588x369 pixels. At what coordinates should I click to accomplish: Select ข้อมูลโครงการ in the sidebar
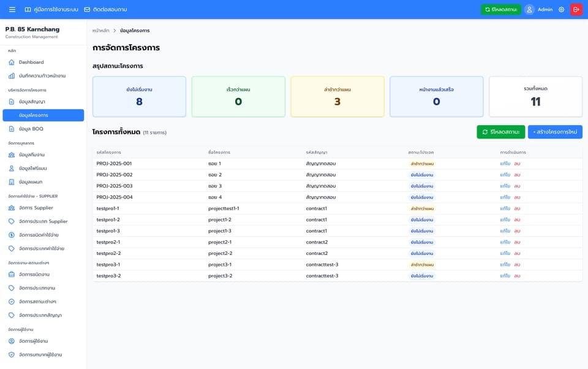pyautogui.click(x=43, y=115)
